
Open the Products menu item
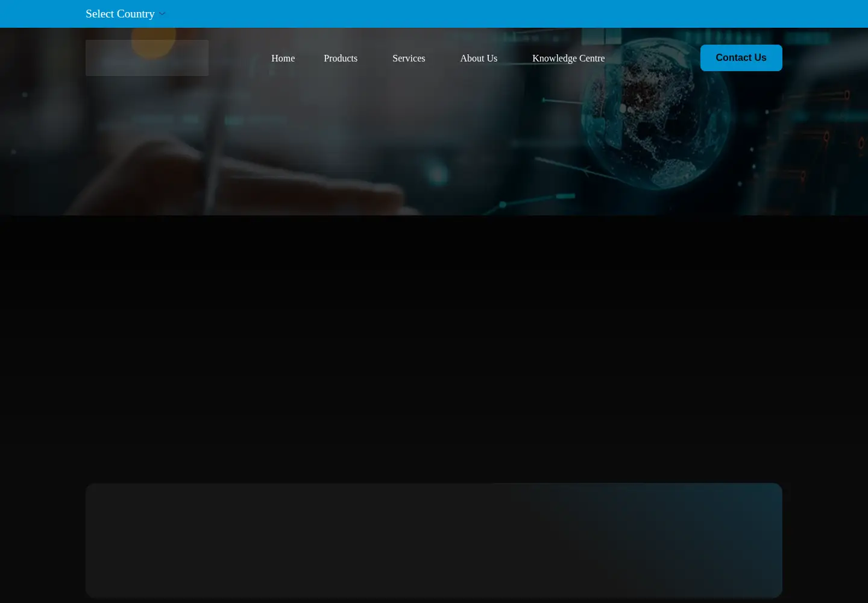(x=341, y=58)
